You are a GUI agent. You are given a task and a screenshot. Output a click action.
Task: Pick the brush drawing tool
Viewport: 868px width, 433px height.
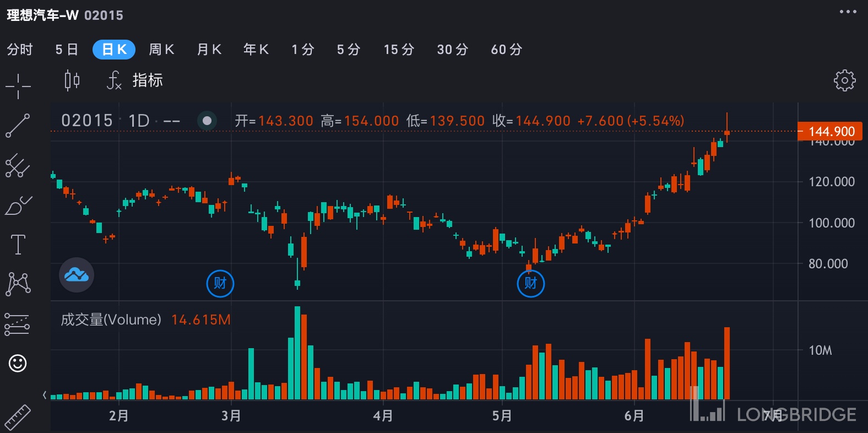click(18, 205)
